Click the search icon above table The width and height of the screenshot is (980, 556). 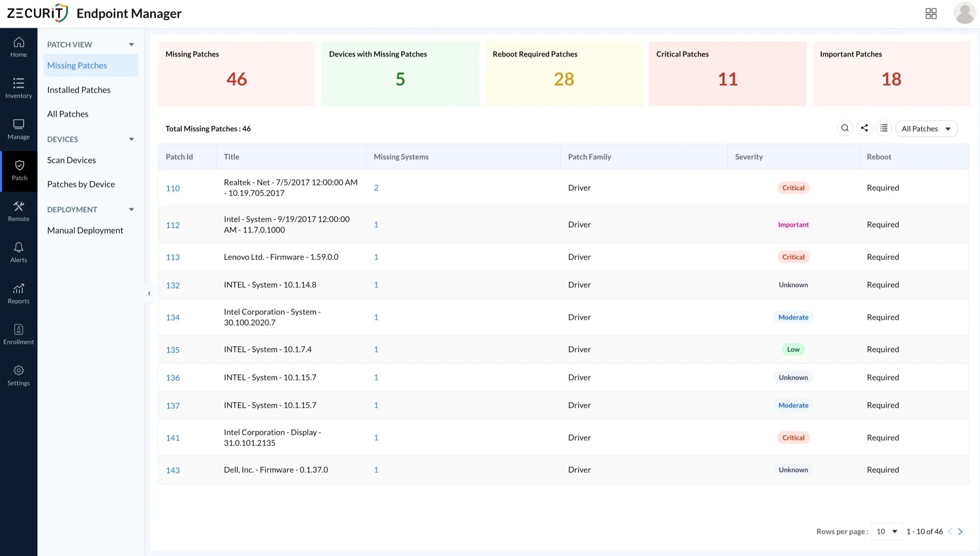(845, 128)
